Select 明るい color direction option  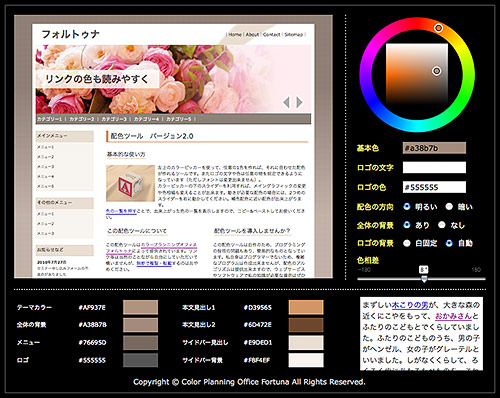click(407, 207)
